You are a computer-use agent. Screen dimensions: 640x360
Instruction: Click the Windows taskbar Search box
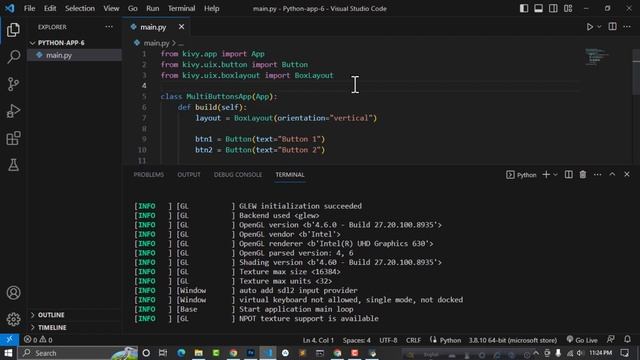pos(78,353)
